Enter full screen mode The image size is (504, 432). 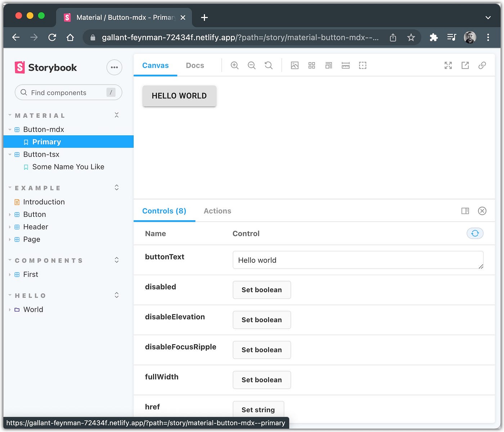click(448, 65)
